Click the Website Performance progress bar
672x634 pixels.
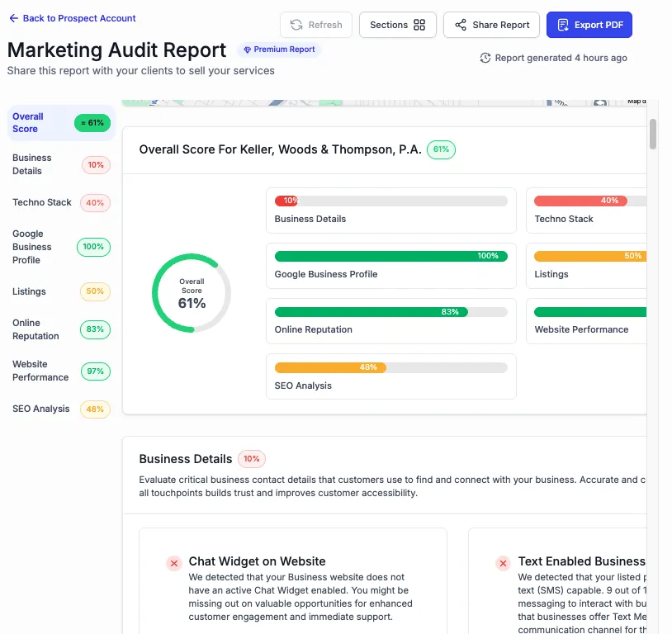(x=590, y=312)
